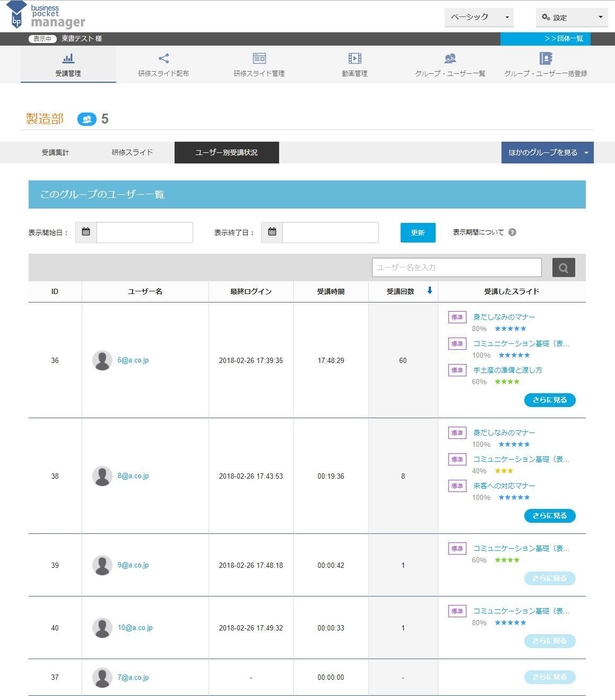Click the magnifier search button

pos(564,267)
